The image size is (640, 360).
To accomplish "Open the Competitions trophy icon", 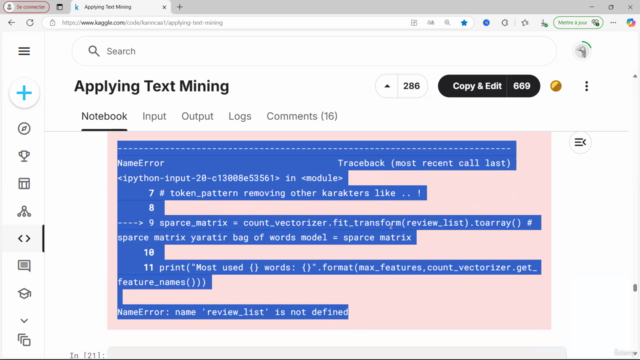I will (x=24, y=156).
